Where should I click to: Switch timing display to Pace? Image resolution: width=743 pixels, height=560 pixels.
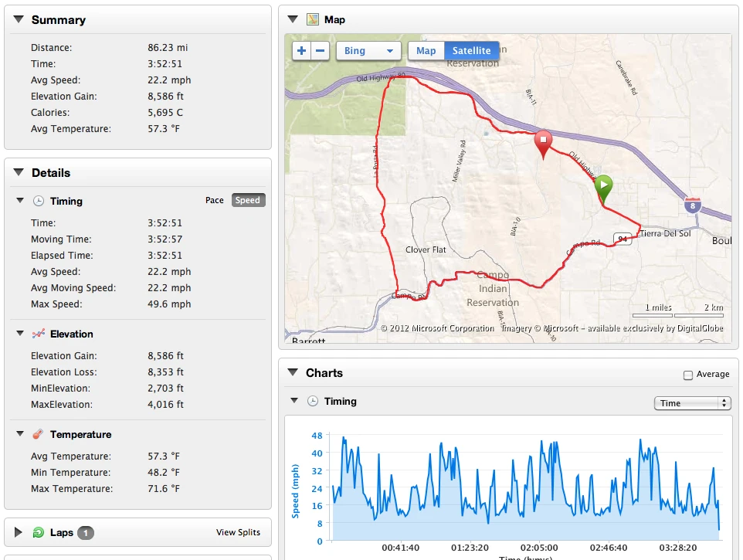coord(215,201)
